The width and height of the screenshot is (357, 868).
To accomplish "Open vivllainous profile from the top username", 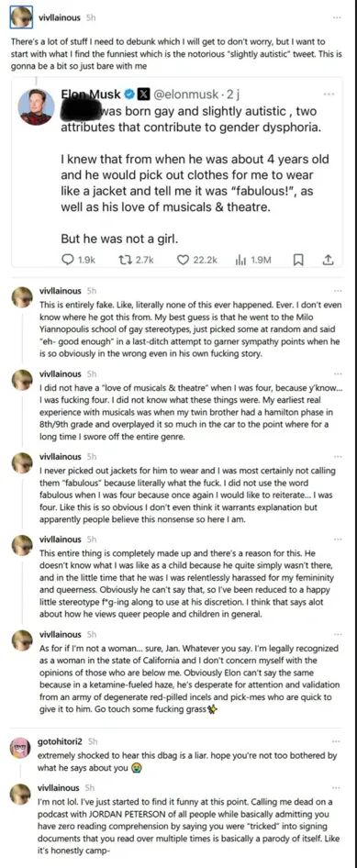I will (x=60, y=17).
